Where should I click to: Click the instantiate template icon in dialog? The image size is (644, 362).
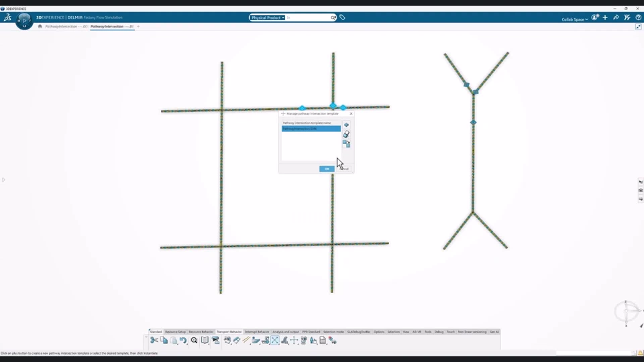346,143
